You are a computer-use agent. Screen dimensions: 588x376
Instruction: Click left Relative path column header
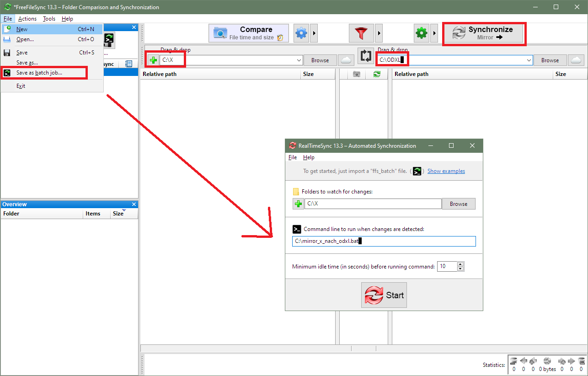click(x=220, y=74)
